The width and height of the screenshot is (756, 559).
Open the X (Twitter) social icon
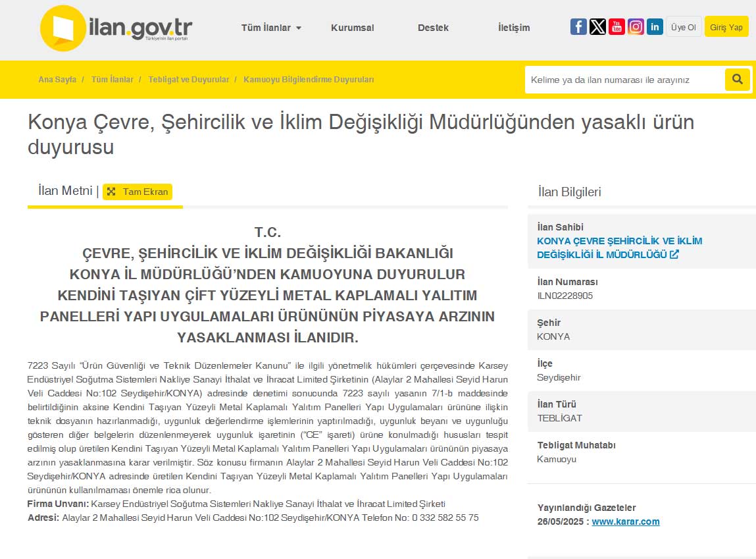click(x=597, y=26)
